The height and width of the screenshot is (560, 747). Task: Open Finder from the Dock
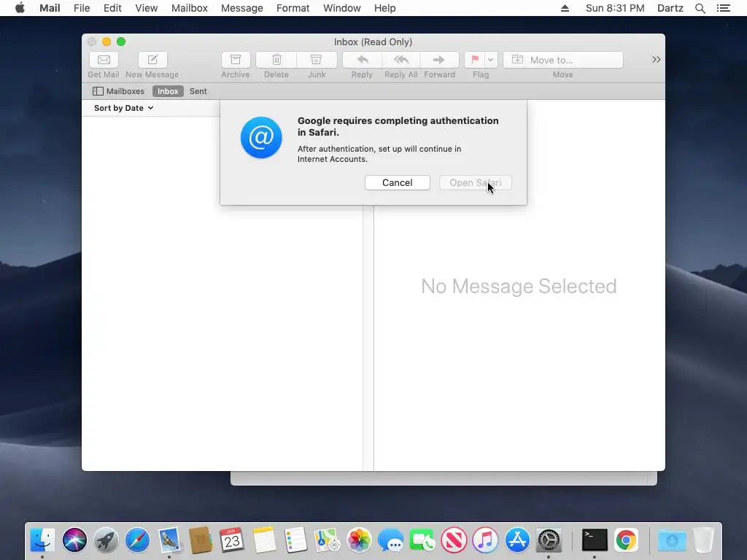(x=42, y=540)
